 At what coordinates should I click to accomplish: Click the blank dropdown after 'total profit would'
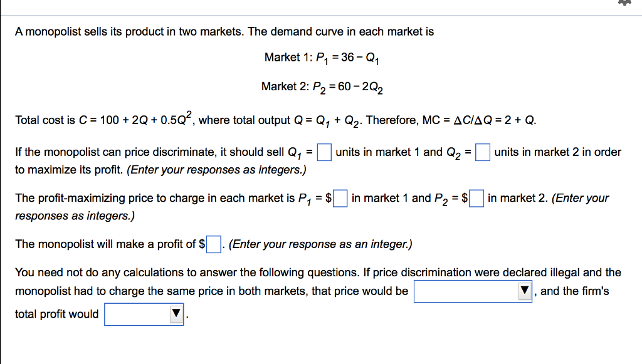pos(144,314)
